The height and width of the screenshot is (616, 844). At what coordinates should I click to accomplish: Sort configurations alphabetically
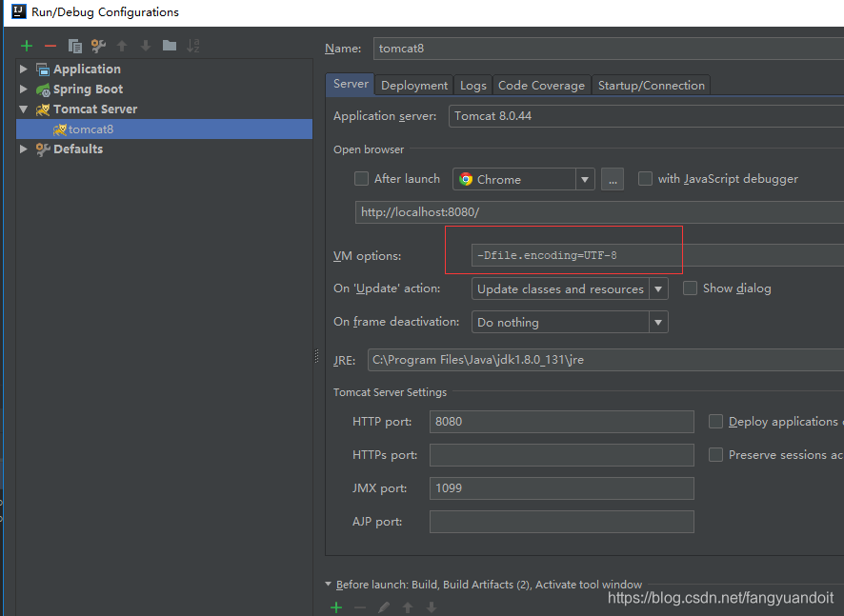pos(193,46)
